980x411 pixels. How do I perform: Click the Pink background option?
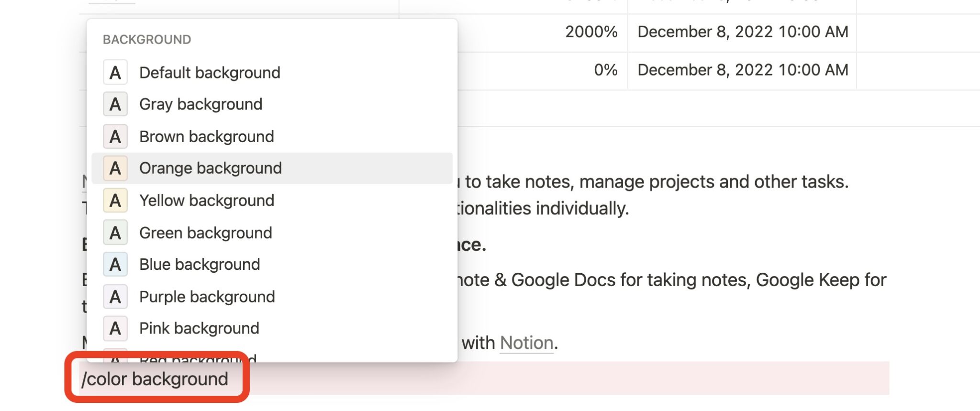coord(199,328)
